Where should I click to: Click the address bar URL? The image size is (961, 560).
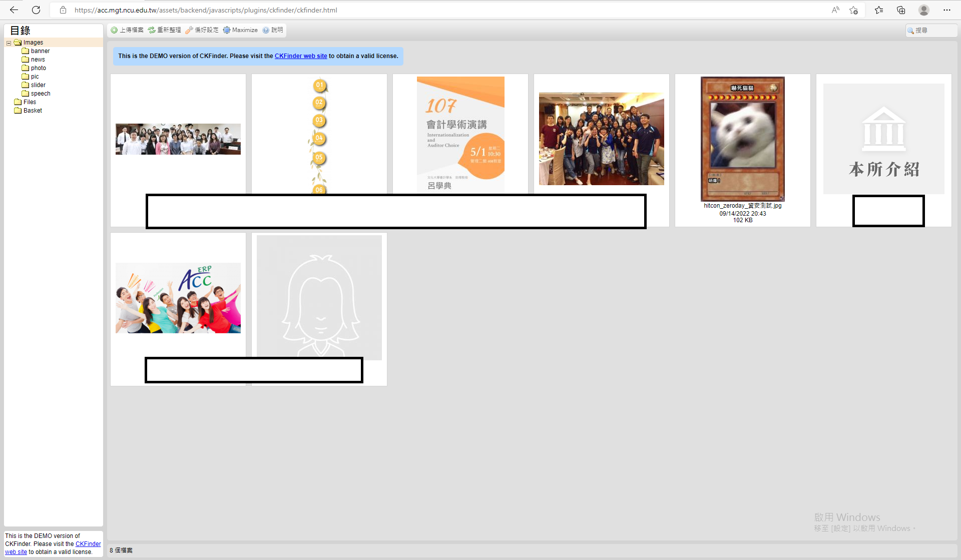[206, 10]
